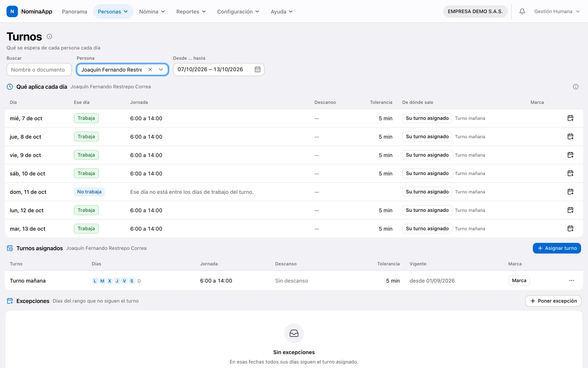
Task: Click exception calendar icon for mié, 7 de oct
Action: (x=570, y=118)
